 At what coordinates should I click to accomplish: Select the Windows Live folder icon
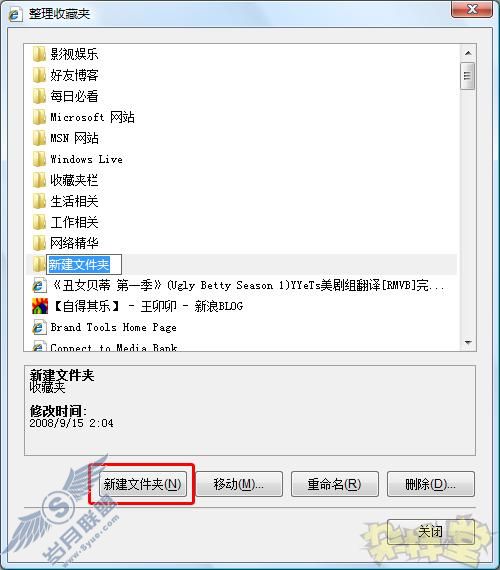(39, 159)
